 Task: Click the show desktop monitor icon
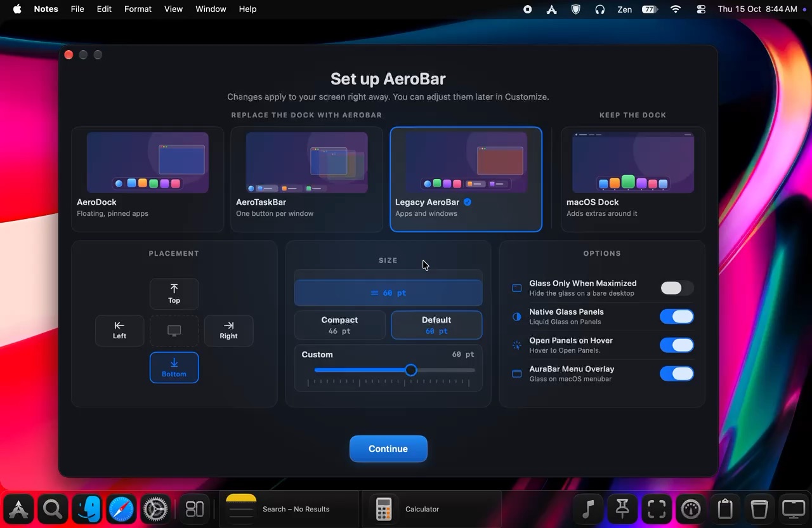tap(794, 509)
